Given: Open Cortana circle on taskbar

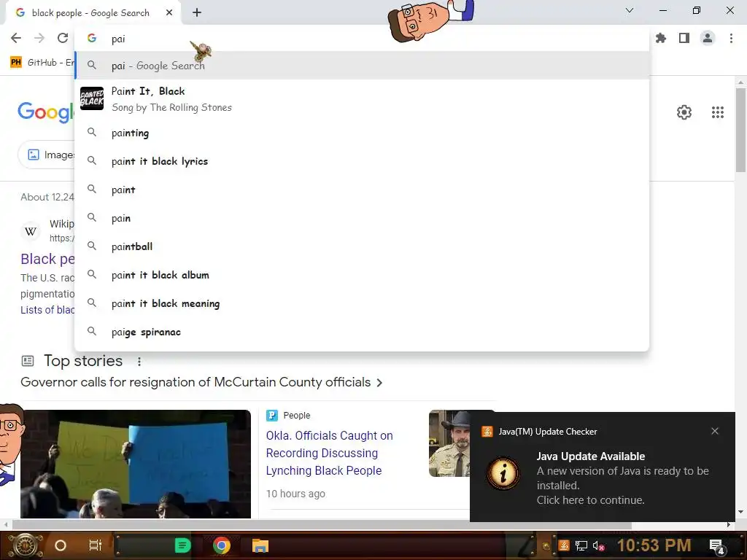Looking at the screenshot, I should [61, 545].
